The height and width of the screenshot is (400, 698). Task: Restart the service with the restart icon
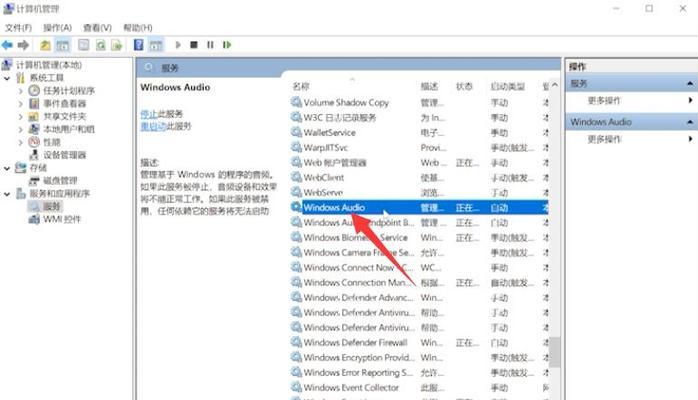pos(227,45)
